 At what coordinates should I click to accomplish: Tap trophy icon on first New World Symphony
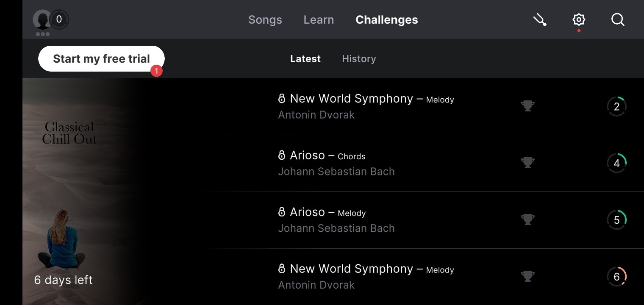point(527,106)
